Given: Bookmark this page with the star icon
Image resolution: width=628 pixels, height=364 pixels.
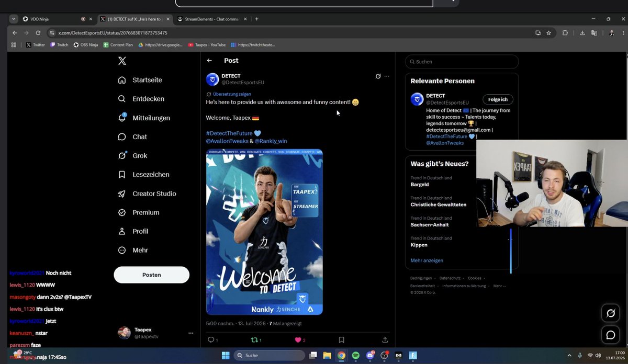Looking at the screenshot, I should point(548,32).
